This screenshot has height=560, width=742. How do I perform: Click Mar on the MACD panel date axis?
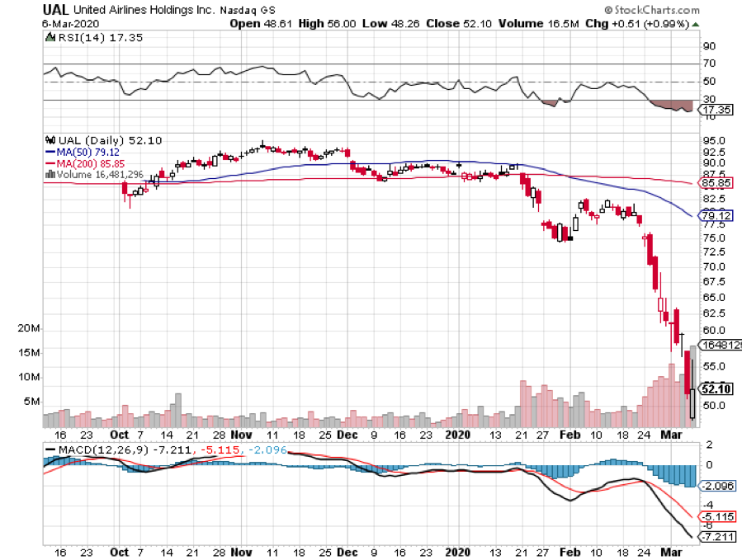pyautogui.click(x=671, y=552)
